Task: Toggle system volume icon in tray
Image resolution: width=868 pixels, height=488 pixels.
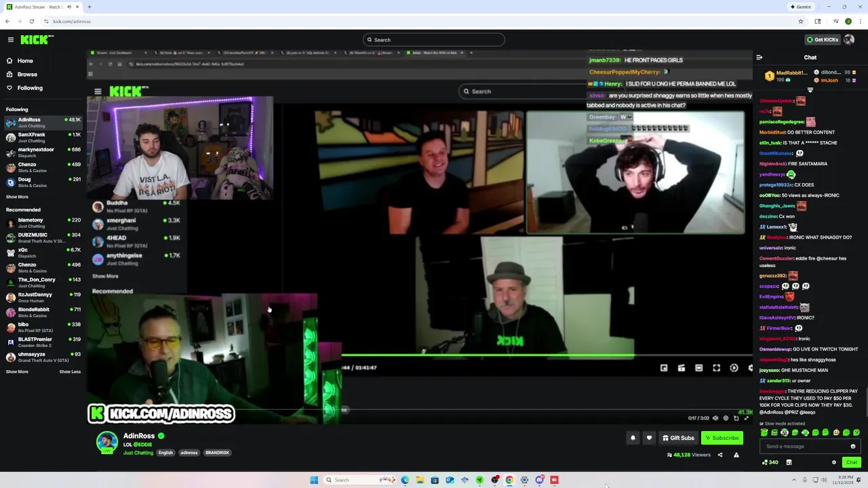Action: (x=824, y=480)
